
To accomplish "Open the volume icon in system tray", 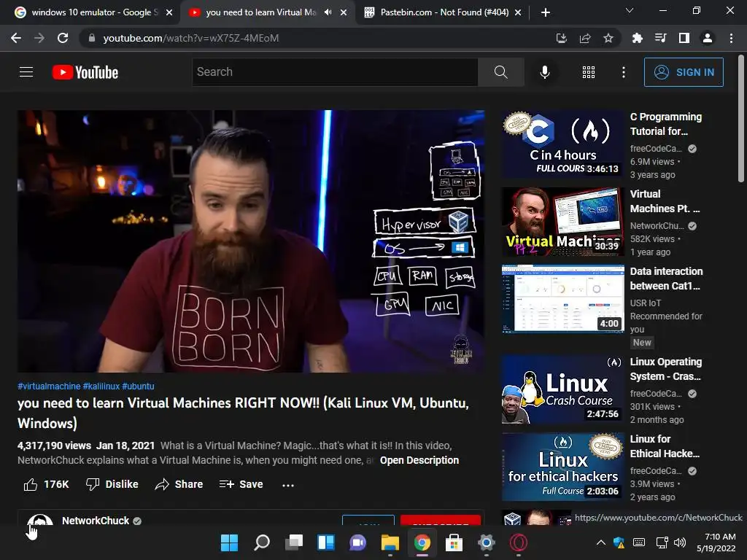I will (x=680, y=542).
